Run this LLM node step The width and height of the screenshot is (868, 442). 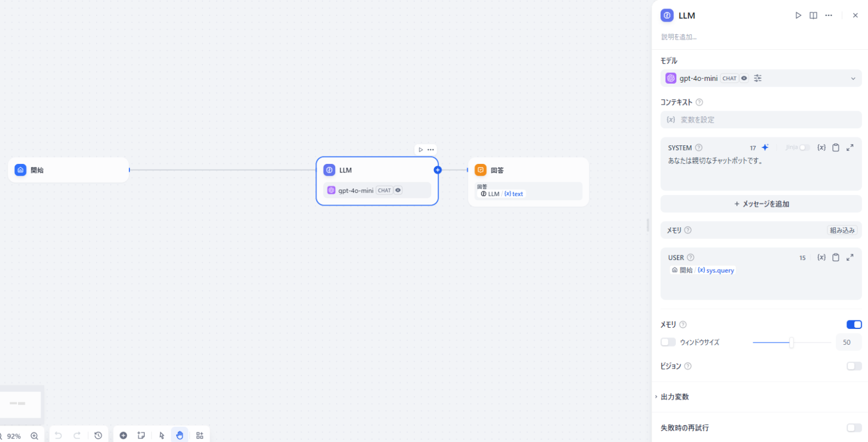pos(798,16)
